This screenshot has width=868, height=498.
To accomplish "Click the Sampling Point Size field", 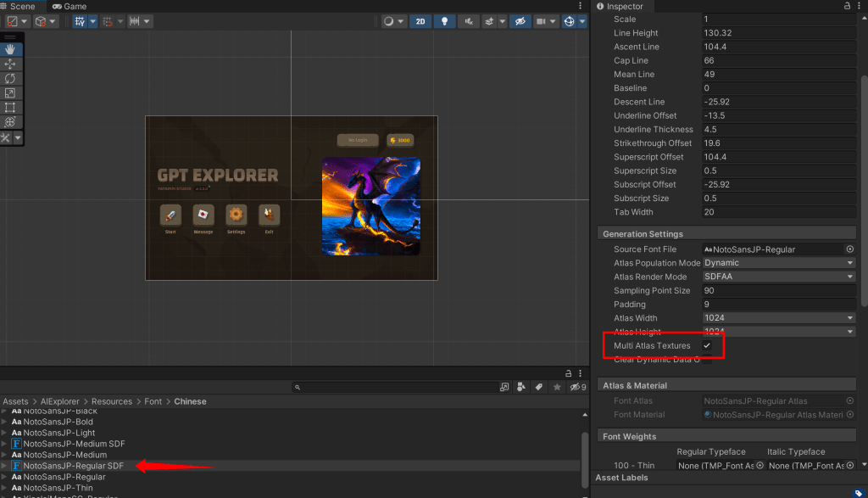I will [779, 290].
